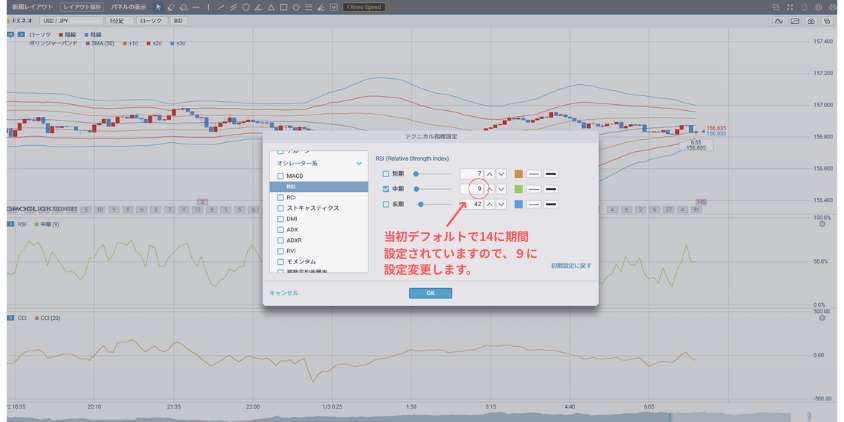Select ストキャスティクス in indicator list
Screen dimensions: 844x422
pyautogui.click(x=312, y=208)
